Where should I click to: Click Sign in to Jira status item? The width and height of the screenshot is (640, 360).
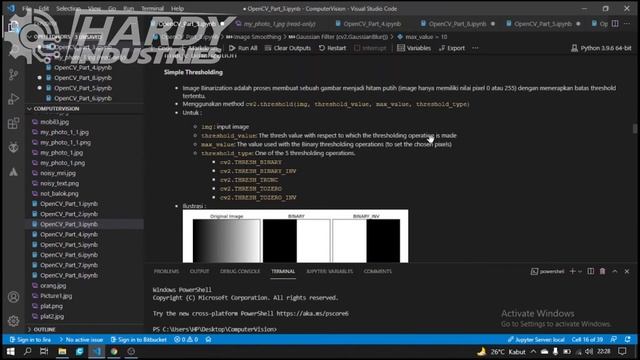pyautogui.click(x=30, y=340)
